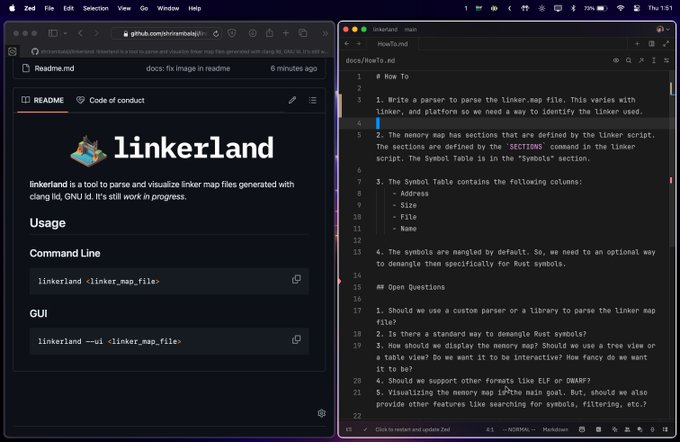Open the Apple menu
This screenshot has height=442, width=680.
click(x=12, y=8)
